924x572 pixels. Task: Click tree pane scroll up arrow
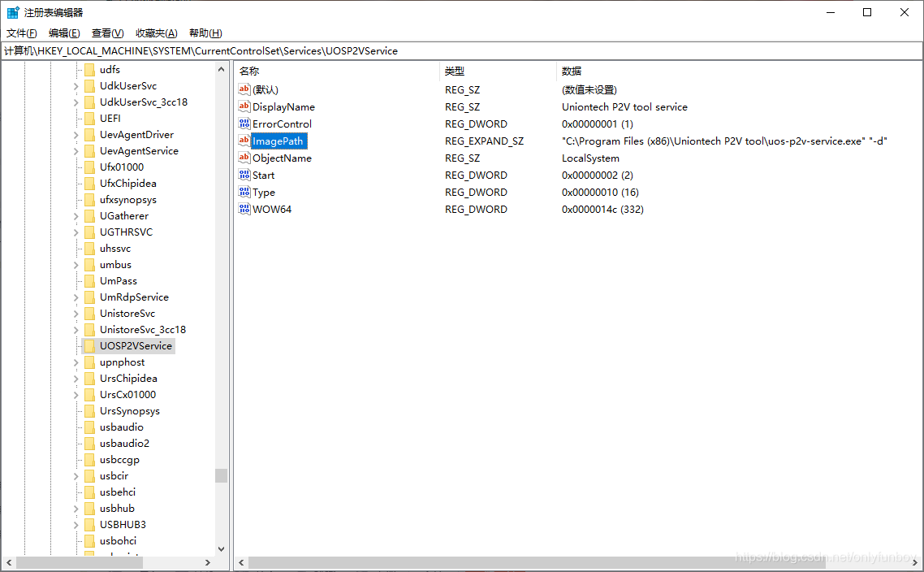pyautogui.click(x=222, y=69)
